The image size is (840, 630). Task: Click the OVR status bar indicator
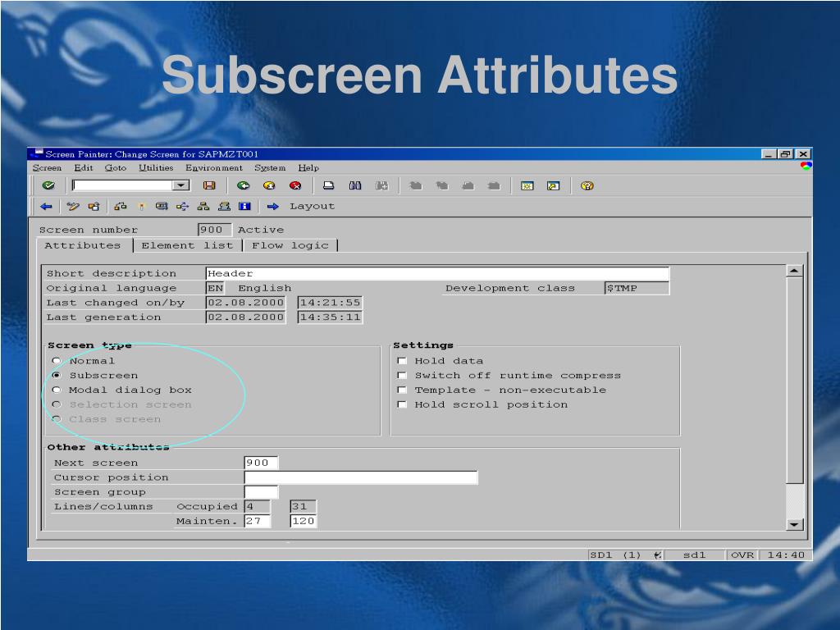click(x=742, y=555)
